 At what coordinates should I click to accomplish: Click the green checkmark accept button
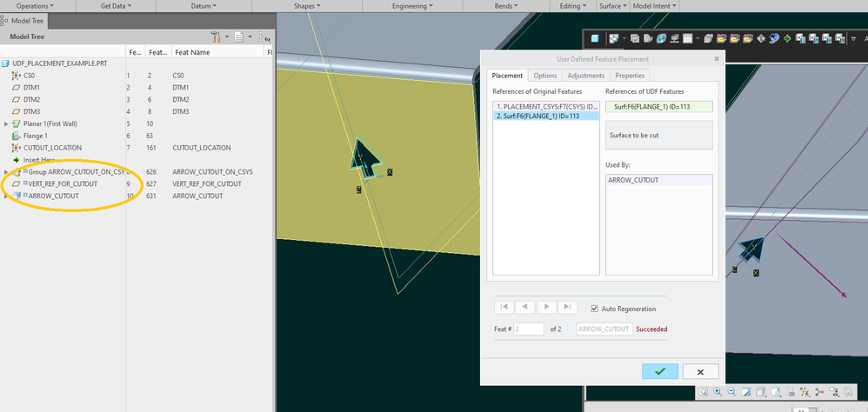tap(659, 371)
